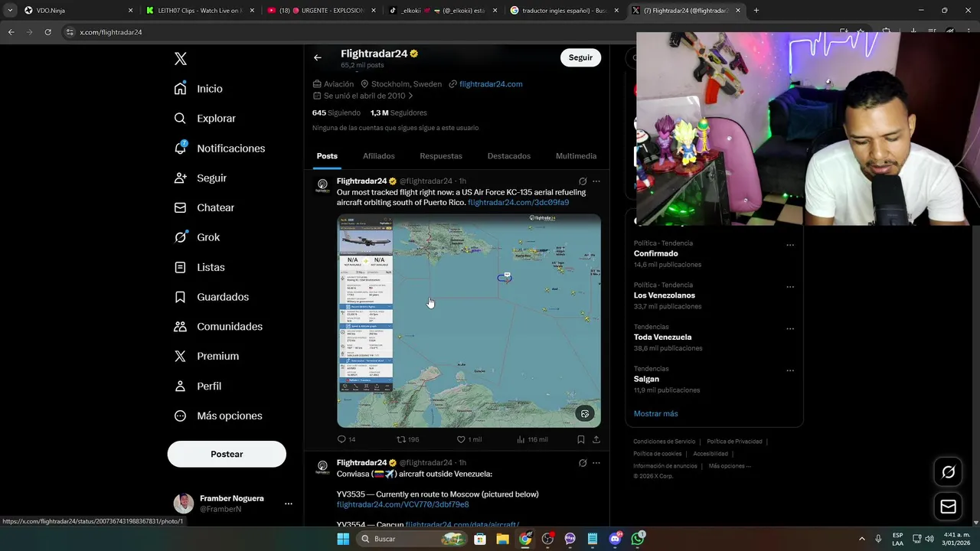980x551 pixels.
Task: Open floating Grok button
Action: 949,472
